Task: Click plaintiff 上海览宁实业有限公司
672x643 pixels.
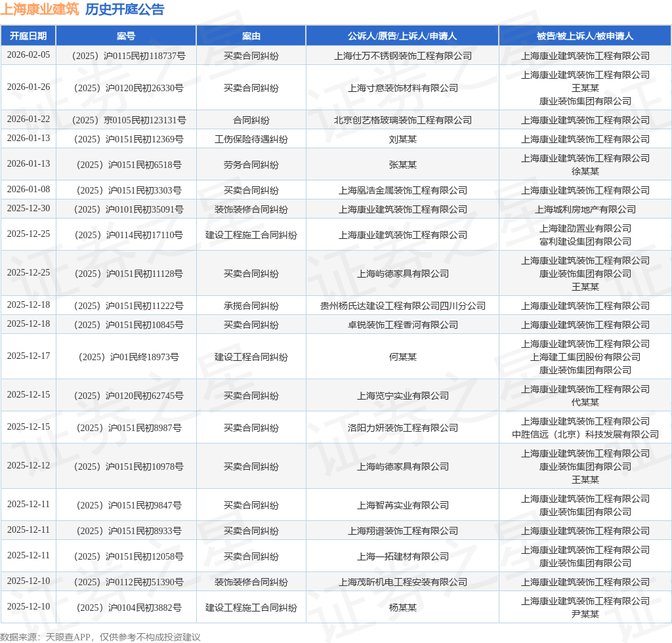Action: pyautogui.click(x=403, y=396)
